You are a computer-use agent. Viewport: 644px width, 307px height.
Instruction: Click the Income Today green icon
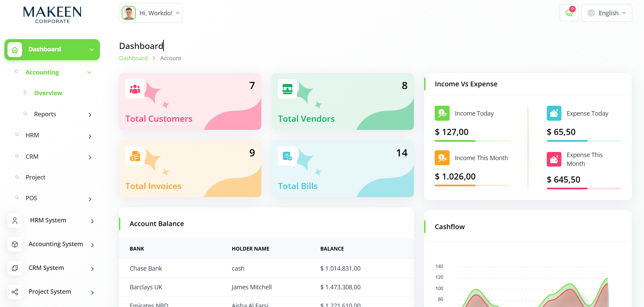click(442, 113)
